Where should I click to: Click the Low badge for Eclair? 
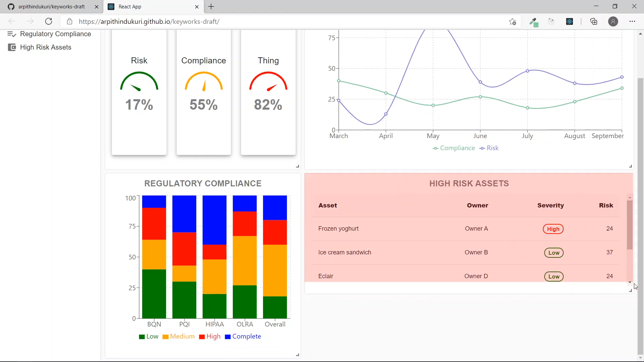(x=554, y=277)
